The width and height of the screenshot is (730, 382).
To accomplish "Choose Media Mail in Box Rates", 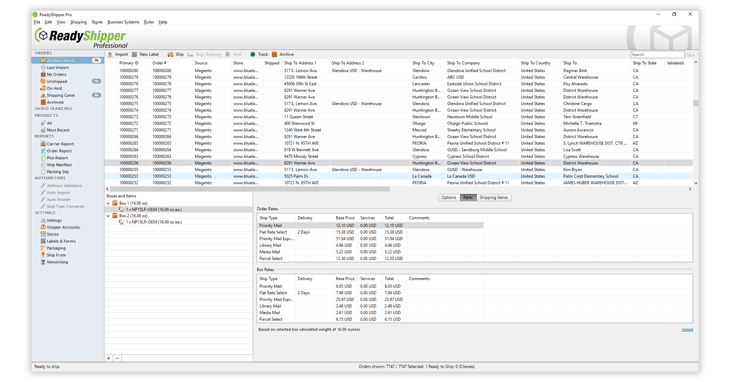I will click(370, 313).
